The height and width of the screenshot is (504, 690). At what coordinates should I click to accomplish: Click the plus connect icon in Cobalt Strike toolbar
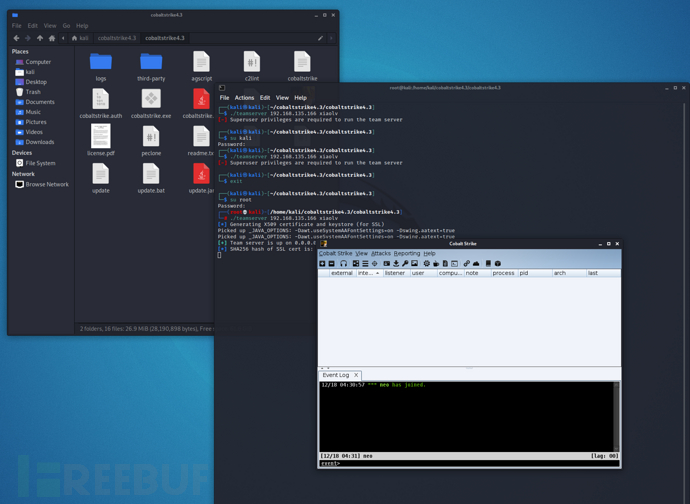323,264
